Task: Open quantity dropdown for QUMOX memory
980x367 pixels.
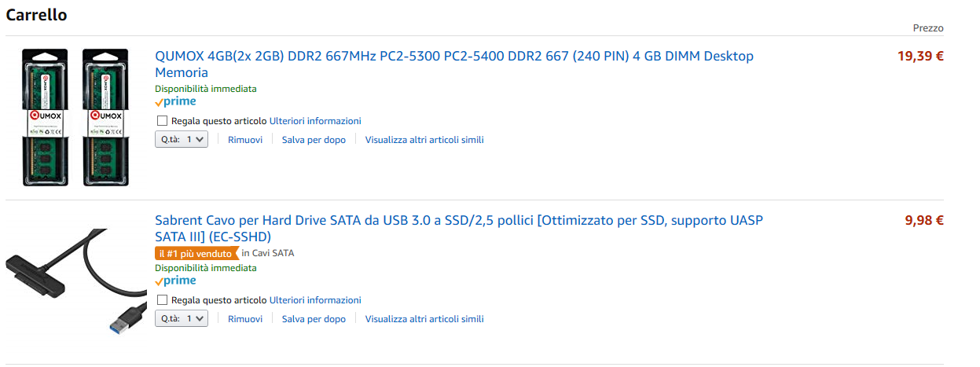Action: (182, 140)
